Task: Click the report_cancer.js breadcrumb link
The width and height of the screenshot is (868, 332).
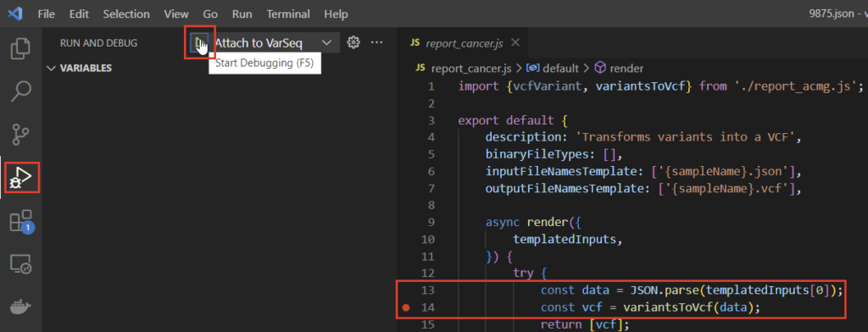Action: 464,68
